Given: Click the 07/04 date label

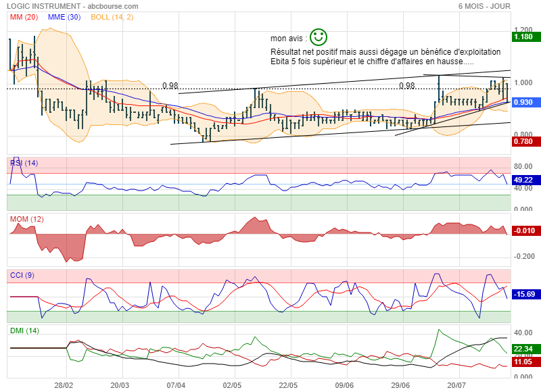Looking at the screenshot, I should point(176,385).
